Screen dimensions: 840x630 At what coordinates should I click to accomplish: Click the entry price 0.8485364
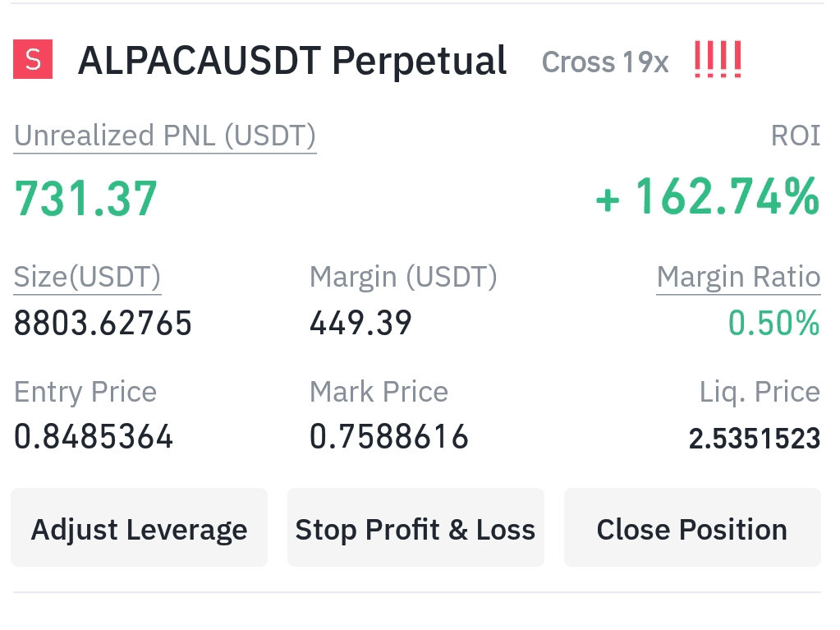94,437
